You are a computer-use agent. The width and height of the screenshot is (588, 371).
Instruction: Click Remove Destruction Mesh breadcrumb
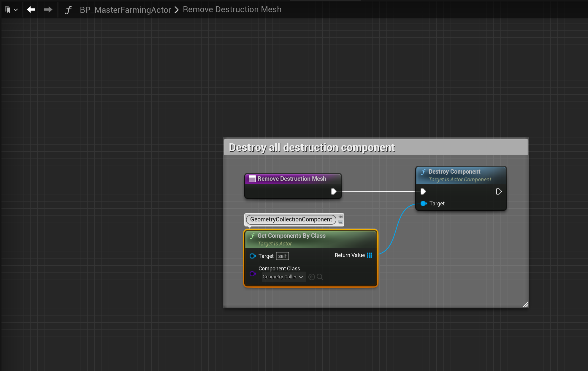[232, 9]
